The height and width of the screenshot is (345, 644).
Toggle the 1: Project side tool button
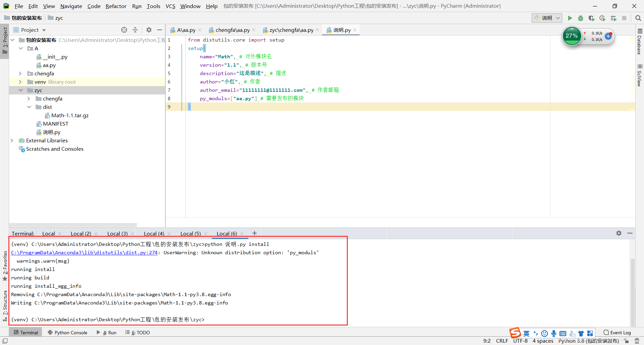click(x=5, y=41)
